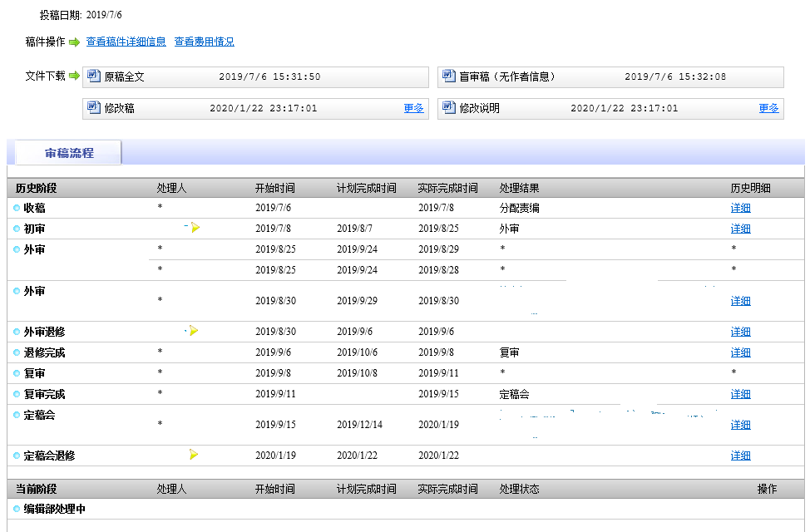810x532 pixels.
Task: Open 详细 for the 外审退修 stage
Action: click(740, 332)
